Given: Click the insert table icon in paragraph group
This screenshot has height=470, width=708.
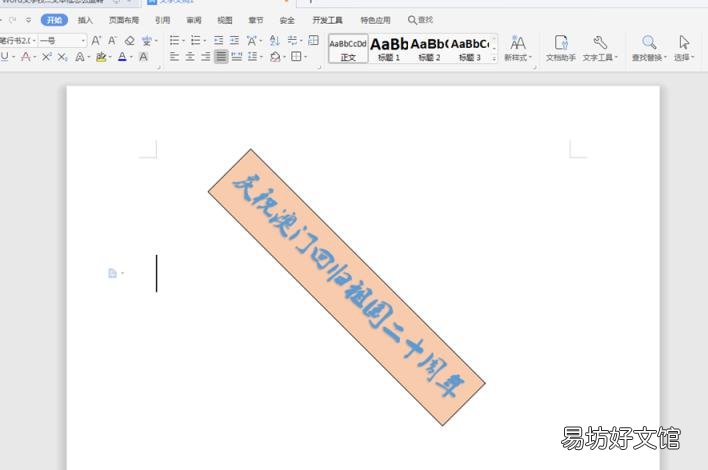Looking at the screenshot, I should pos(313,40).
